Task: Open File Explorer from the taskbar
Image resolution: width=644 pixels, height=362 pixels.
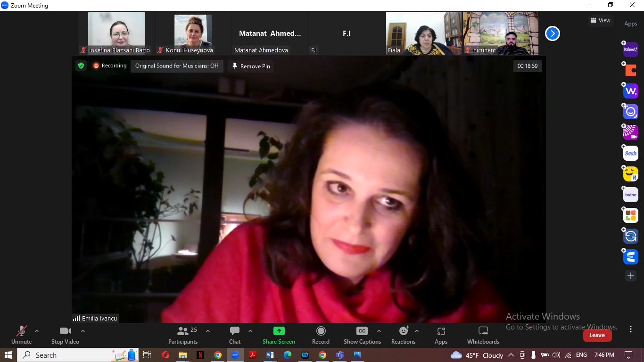Action: pyautogui.click(x=183, y=355)
